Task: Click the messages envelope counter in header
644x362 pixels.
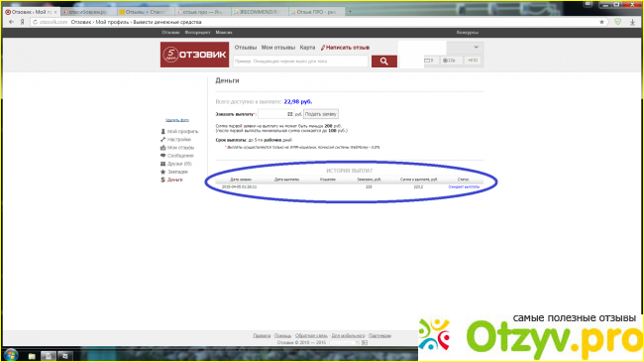Action: [429, 60]
